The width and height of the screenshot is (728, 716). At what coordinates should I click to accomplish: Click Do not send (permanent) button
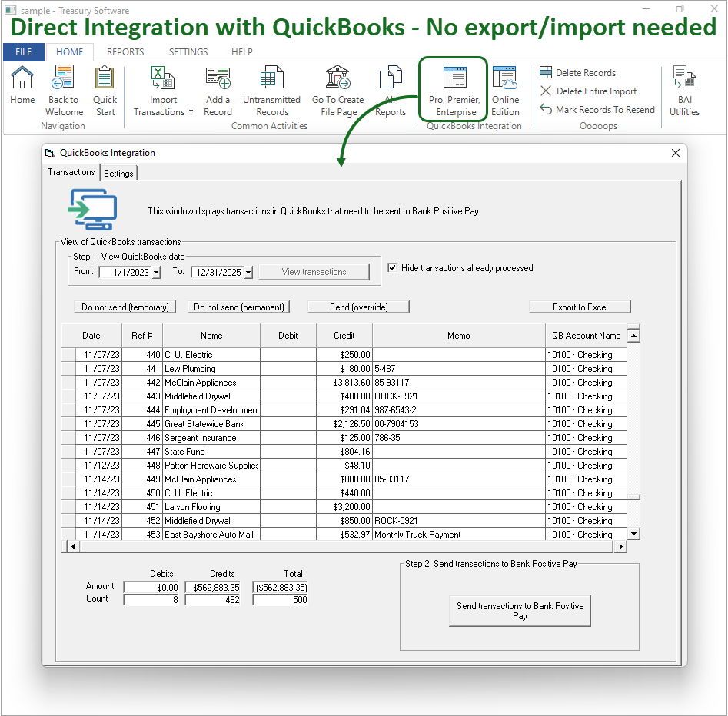coord(239,307)
